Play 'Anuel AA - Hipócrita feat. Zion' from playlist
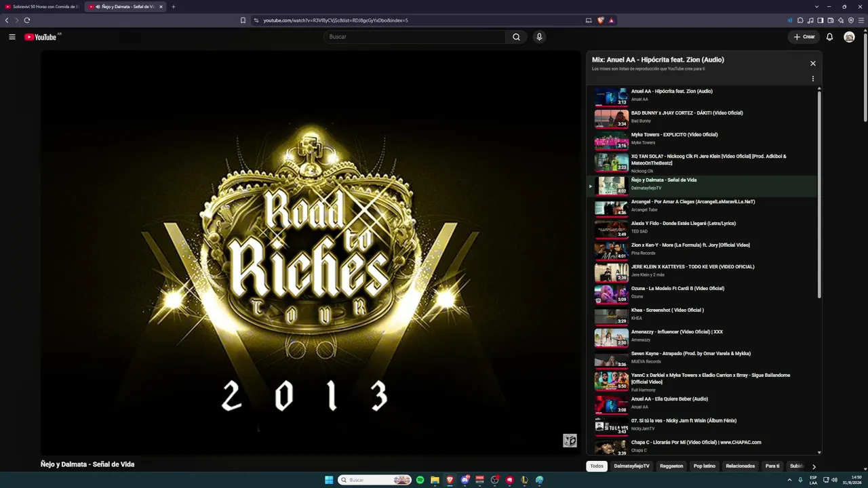Image resolution: width=868 pixels, height=488 pixels. [x=702, y=96]
